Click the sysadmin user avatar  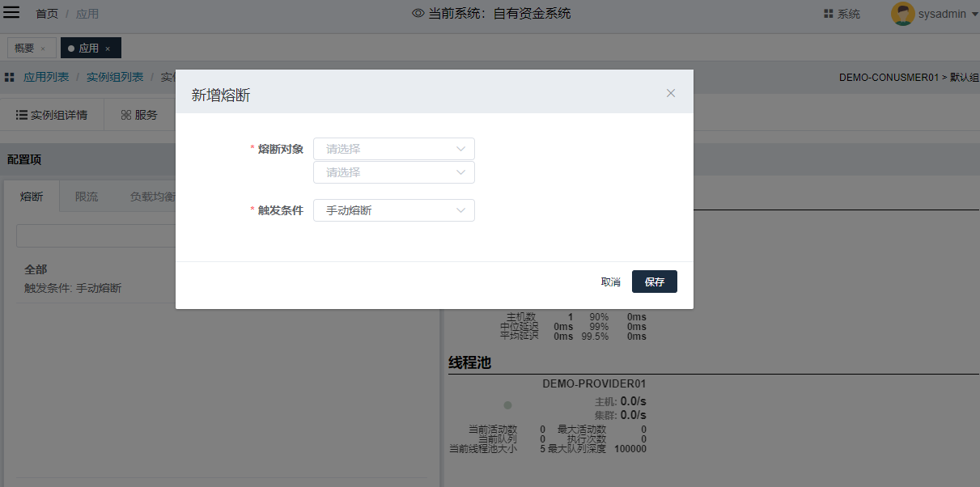coord(902,14)
